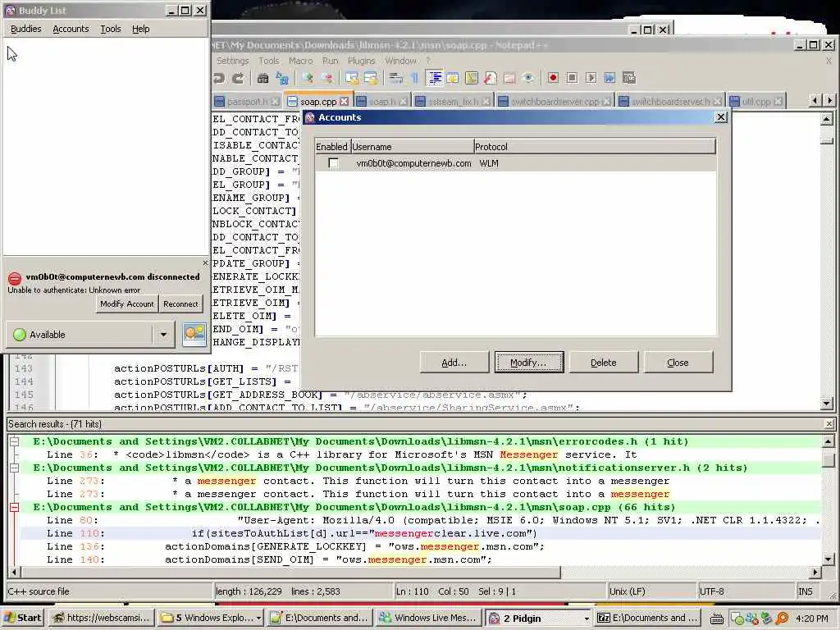The image size is (840, 630).
Task: Toggle the Word Wrap toolbar icon
Action: pos(396,78)
